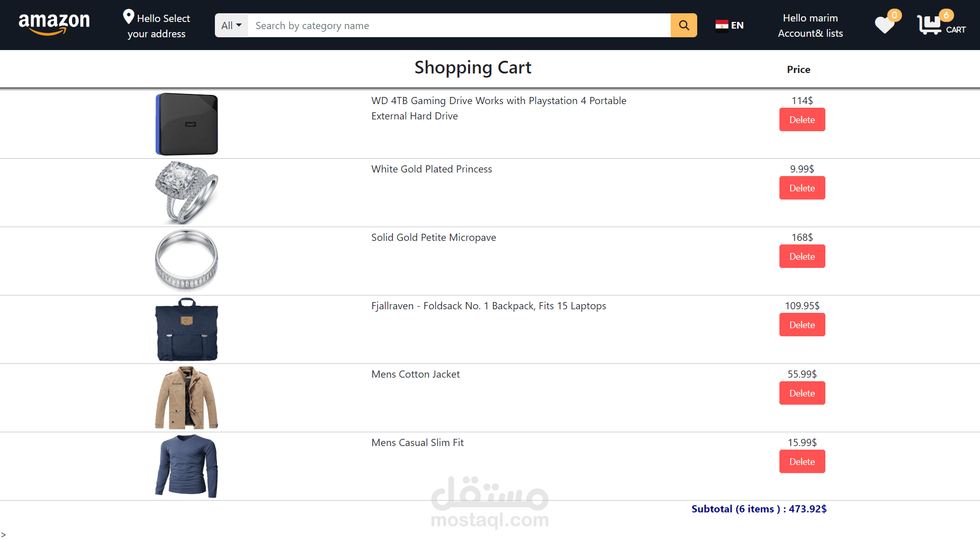The image size is (980, 541).
Task: Click the 168$ price
Action: (802, 237)
